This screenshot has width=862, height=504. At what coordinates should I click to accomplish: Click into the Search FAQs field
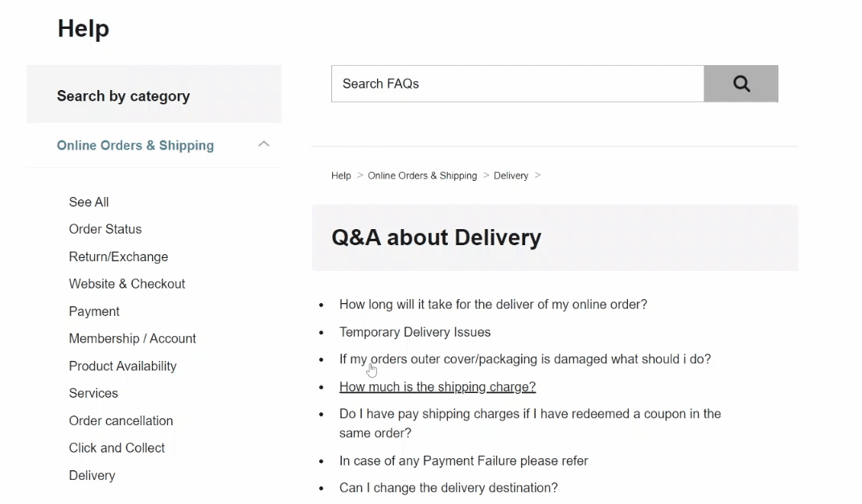click(x=517, y=84)
